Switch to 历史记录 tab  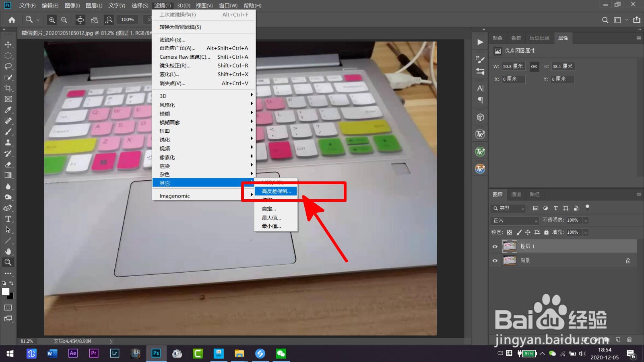click(539, 38)
